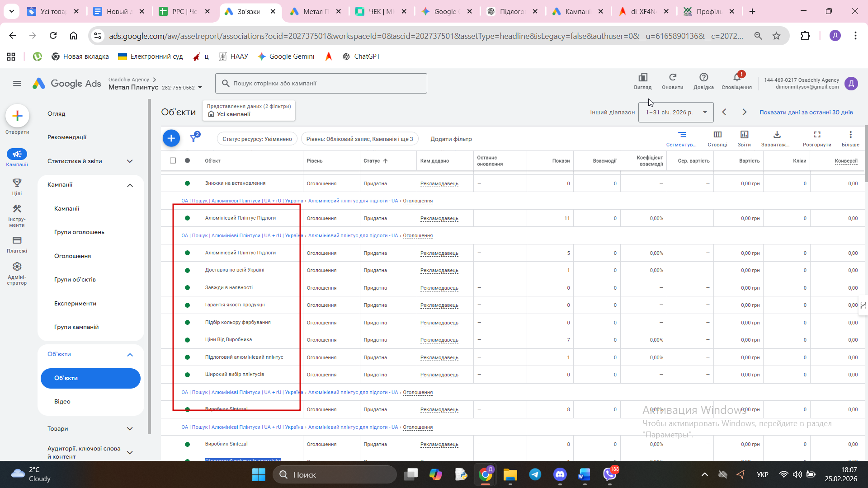The image size is (868, 488).
Task: Open Telegram from the Windows taskbar
Action: (x=535, y=474)
